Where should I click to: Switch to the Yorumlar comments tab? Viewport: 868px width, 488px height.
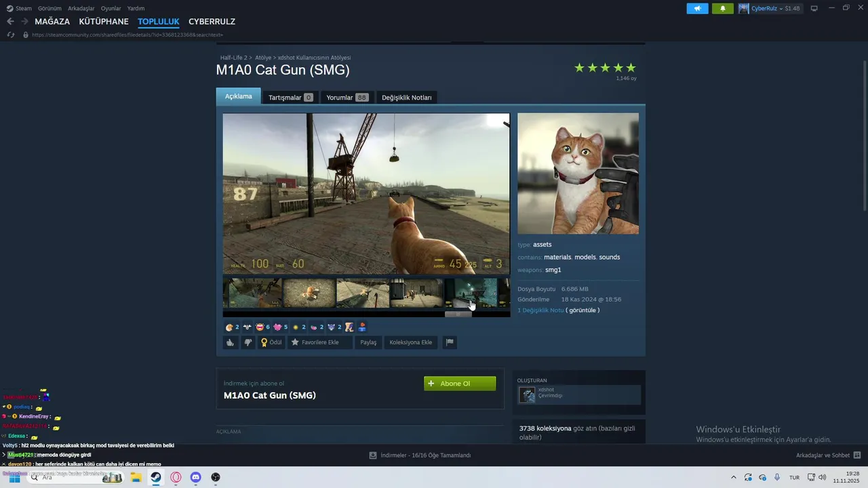tap(347, 98)
